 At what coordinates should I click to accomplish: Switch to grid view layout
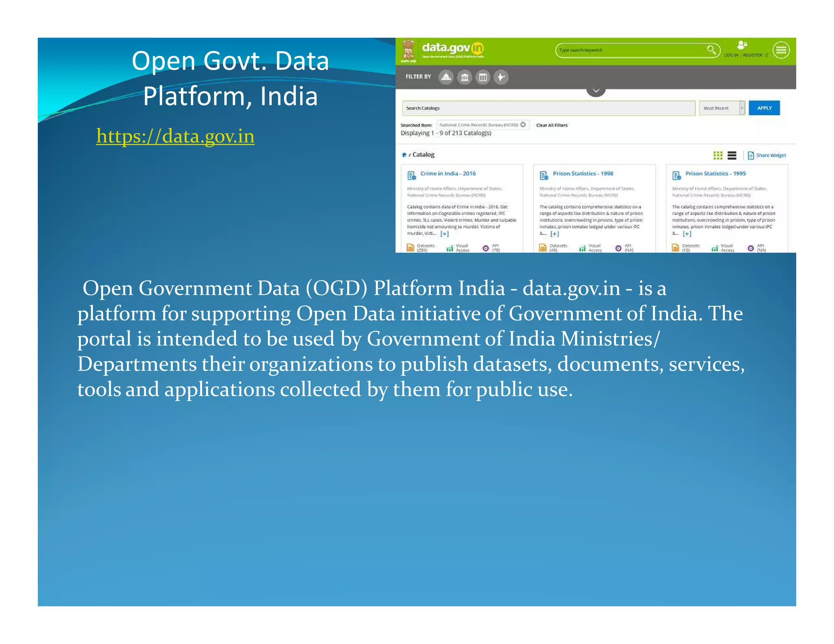(718, 155)
